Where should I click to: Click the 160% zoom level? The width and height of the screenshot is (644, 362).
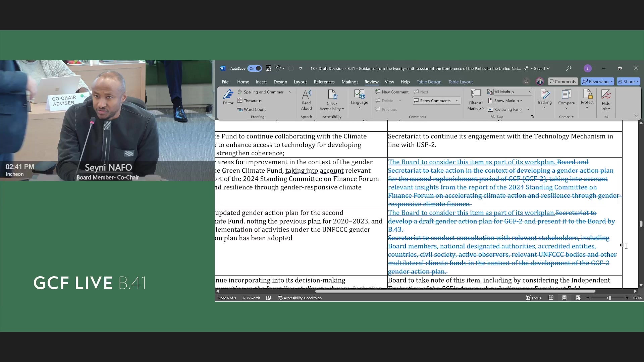tap(637, 298)
